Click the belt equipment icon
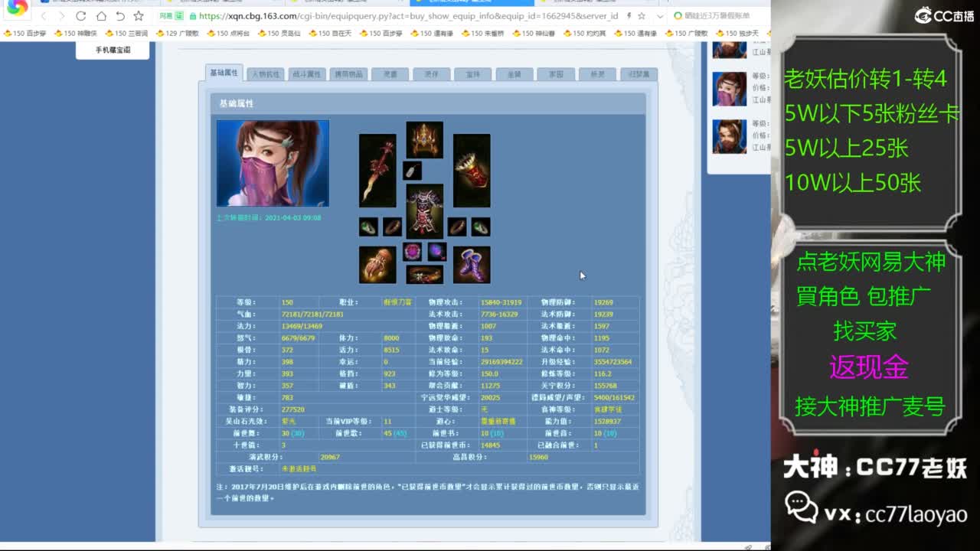Screen dimensions: 980x551 424,275
